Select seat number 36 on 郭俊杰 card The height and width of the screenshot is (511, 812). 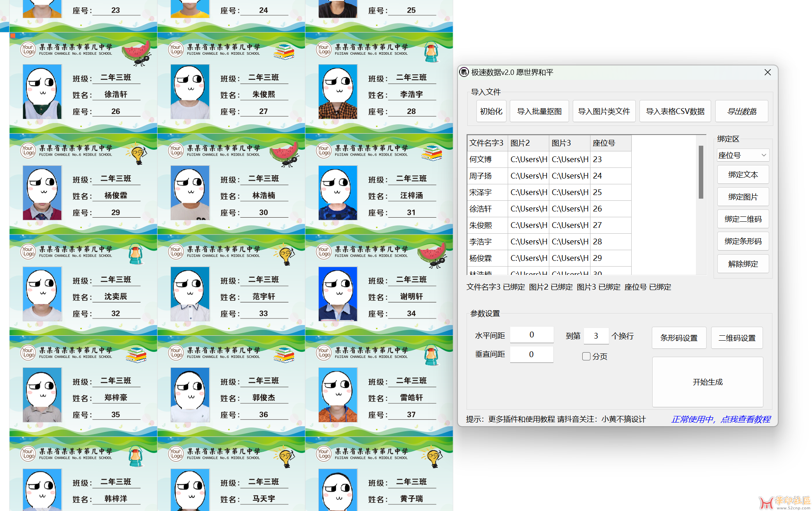pos(264,414)
